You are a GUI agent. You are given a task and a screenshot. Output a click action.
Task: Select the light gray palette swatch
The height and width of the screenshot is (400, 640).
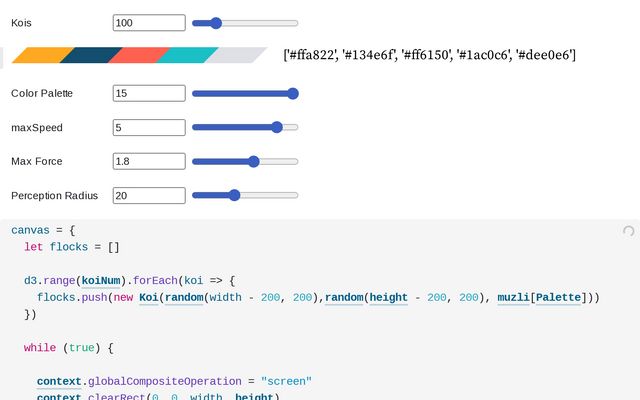[x=236, y=55]
